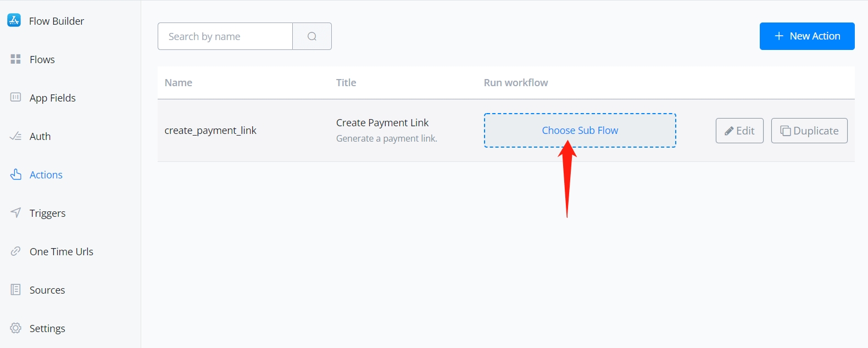Click the Auth checklist icon
Screen dimensions: 868x348
click(x=15, y=136)
